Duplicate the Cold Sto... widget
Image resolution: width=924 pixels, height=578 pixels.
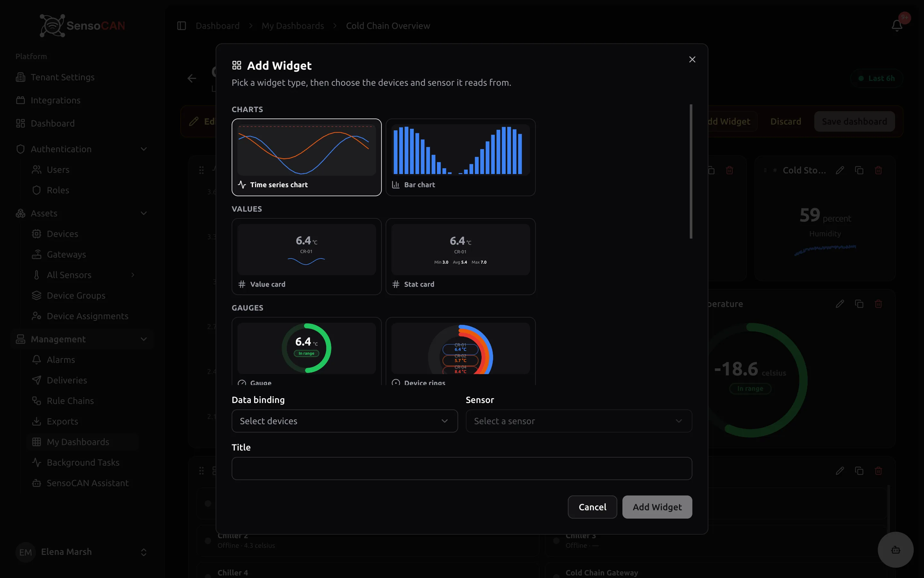859,171
